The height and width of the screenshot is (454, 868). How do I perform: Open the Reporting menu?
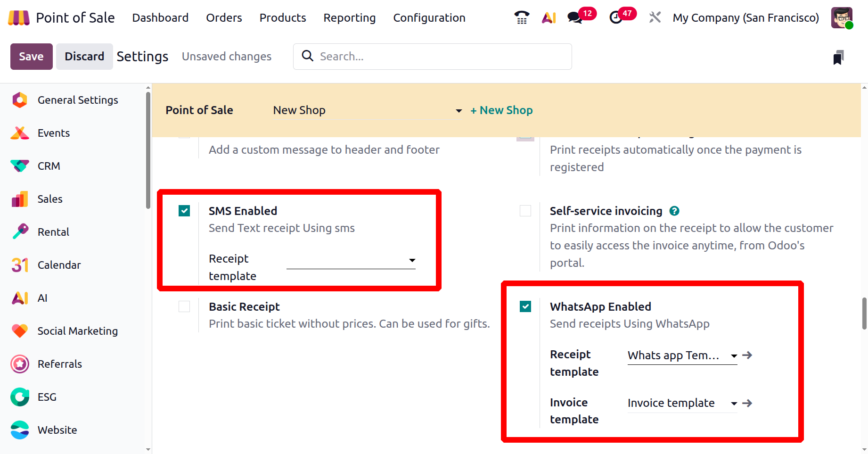tap(349, 18)
